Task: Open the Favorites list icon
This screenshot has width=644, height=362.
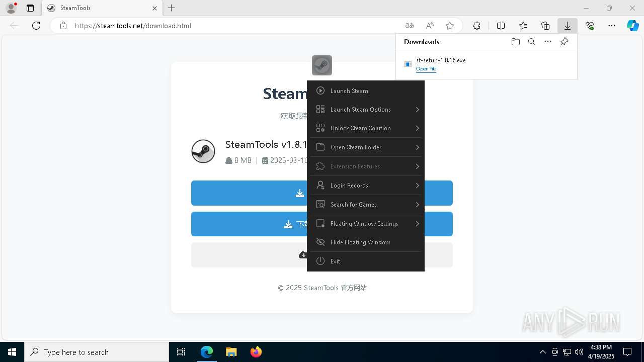Action: (523, 26)
